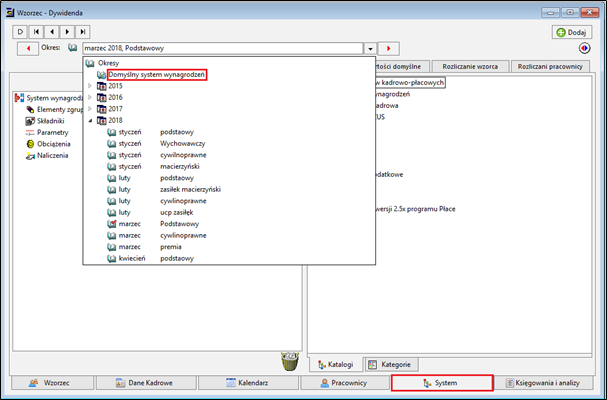This screenshot has width=607, height=400.
Task: Select the 2016 calendar icon
Action: (101, 97)
